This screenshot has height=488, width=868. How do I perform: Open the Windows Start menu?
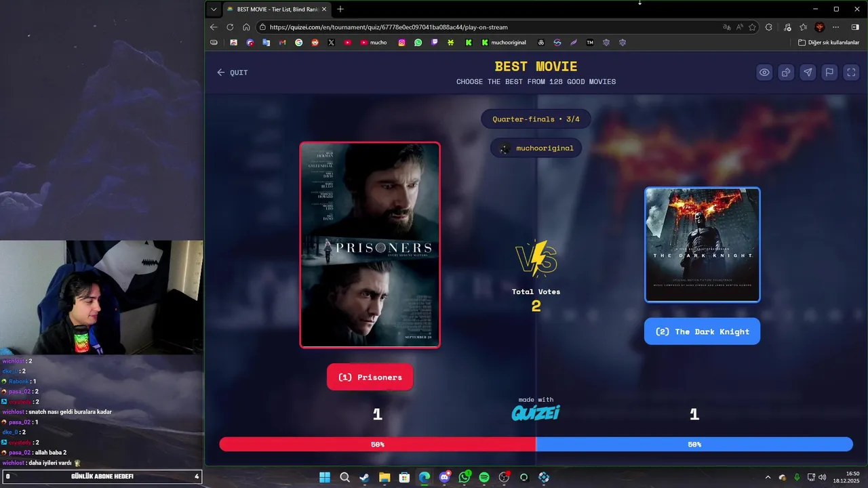click(x=325, y=477)
